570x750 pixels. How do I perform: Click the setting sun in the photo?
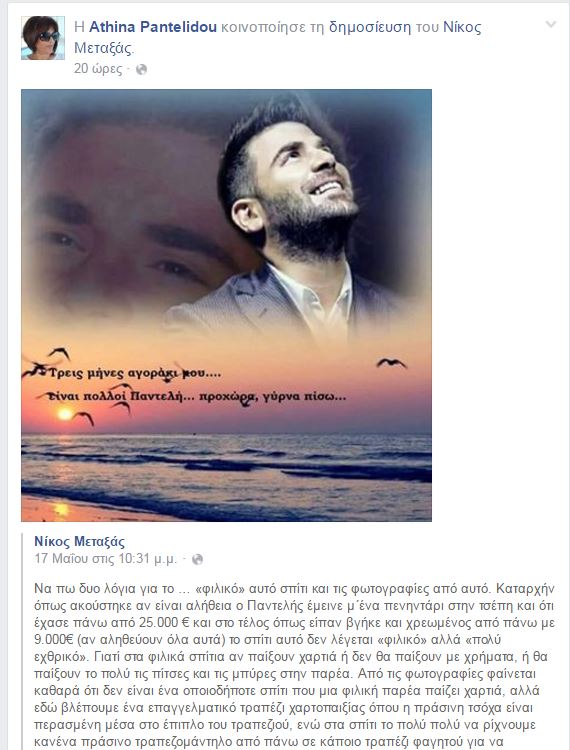[x=65, y=413]
